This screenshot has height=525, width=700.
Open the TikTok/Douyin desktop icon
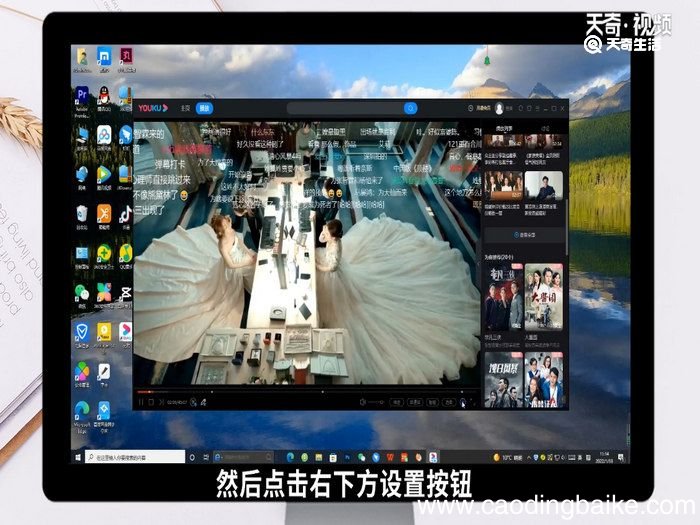click(125, 216)
